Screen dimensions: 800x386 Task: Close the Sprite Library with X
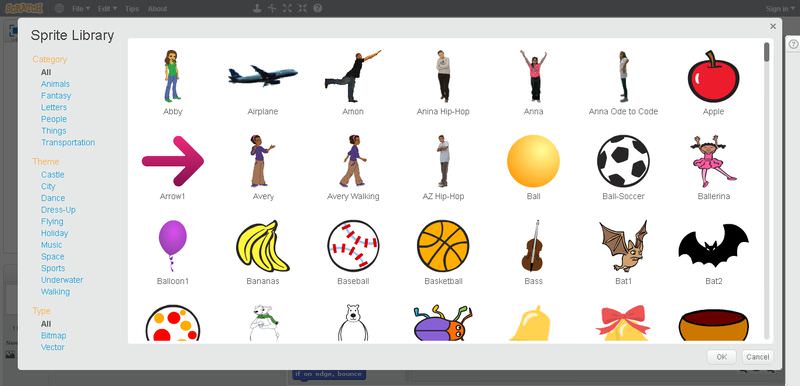[x=773, y=27]
